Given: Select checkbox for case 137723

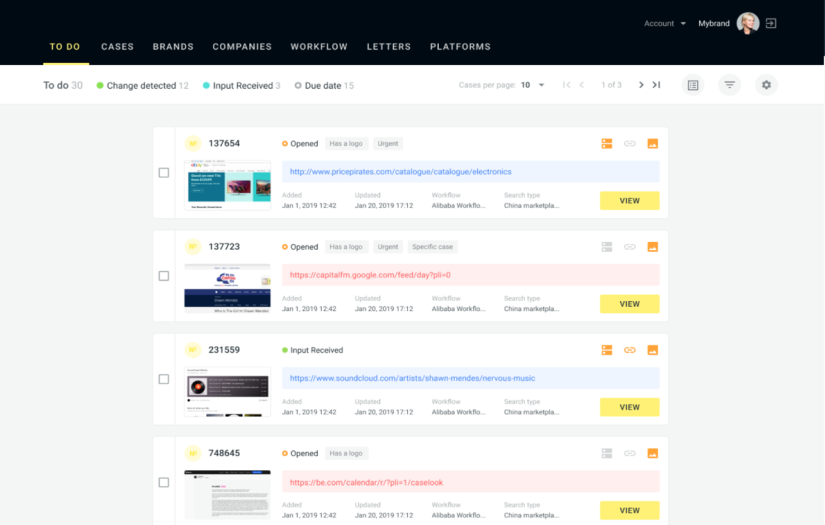Looking at the screenshot, I should [164, 276].
